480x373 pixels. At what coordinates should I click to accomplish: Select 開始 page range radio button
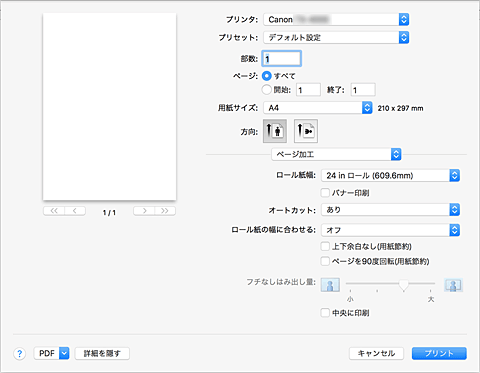tap(267, 90)
